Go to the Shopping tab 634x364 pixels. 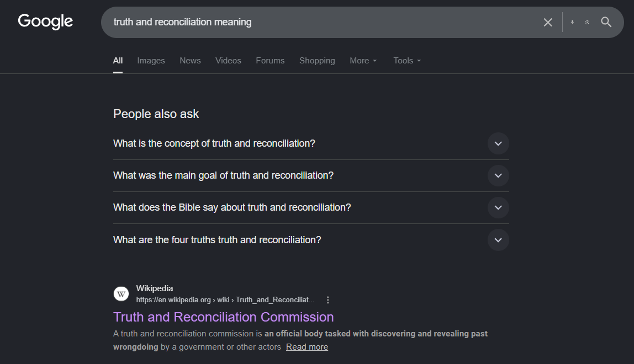click(x=317, y=61)
